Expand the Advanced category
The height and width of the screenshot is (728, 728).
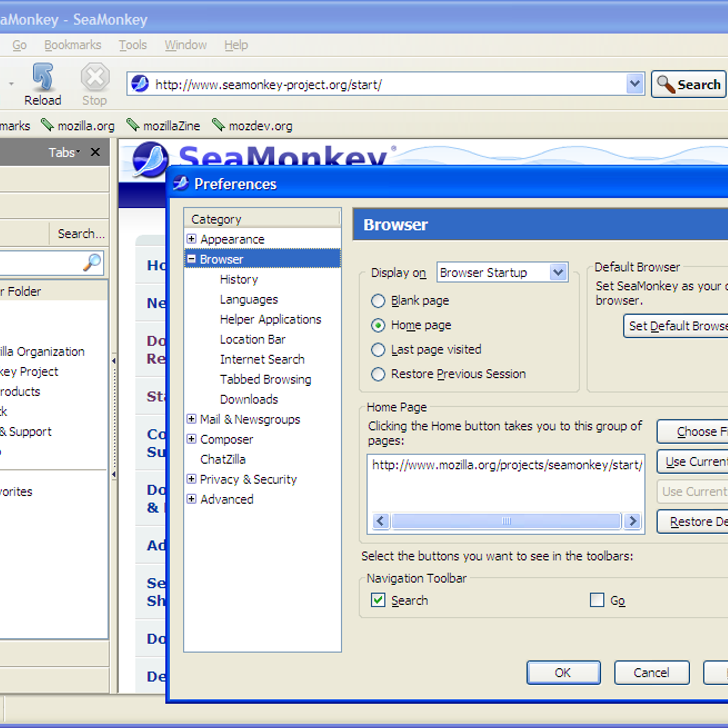[x=192, y=499]
